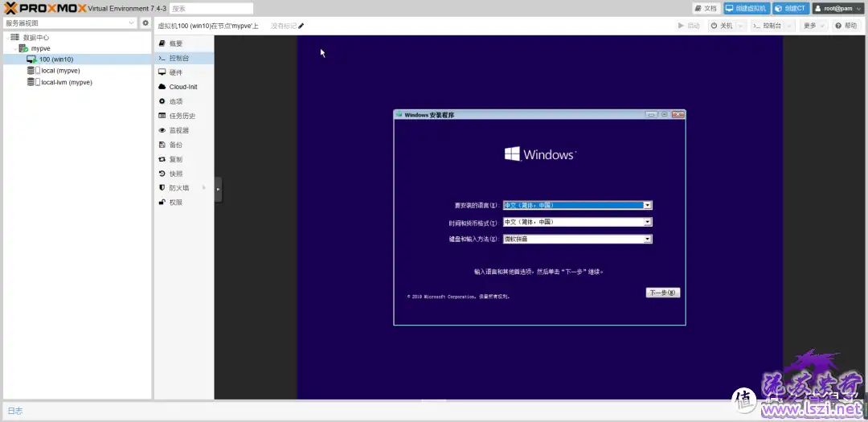Click 下一步 in Windows setup
Screen dimensions: 868x422
pyautogui.click(x=662, y=293)
